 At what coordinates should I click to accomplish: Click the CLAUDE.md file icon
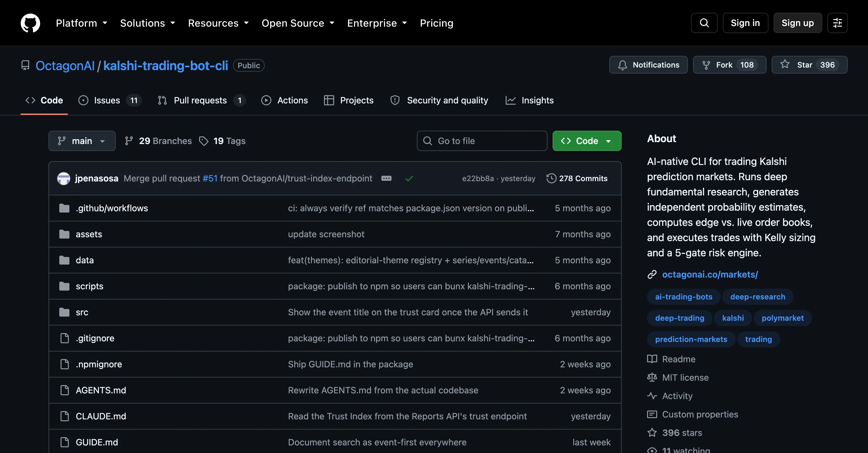click(x=64, y=416)
